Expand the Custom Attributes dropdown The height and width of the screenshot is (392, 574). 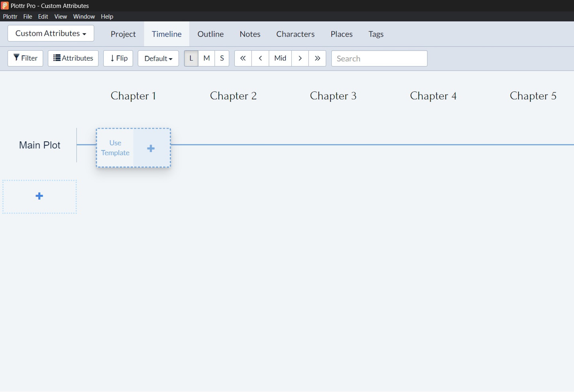pos(51,33)
